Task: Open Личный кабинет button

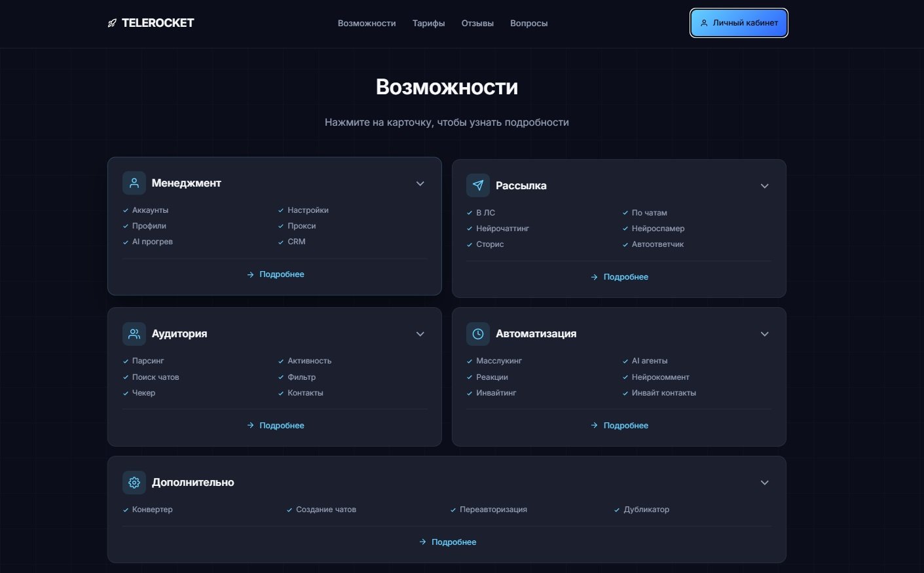Action: (x=739, y=23)
